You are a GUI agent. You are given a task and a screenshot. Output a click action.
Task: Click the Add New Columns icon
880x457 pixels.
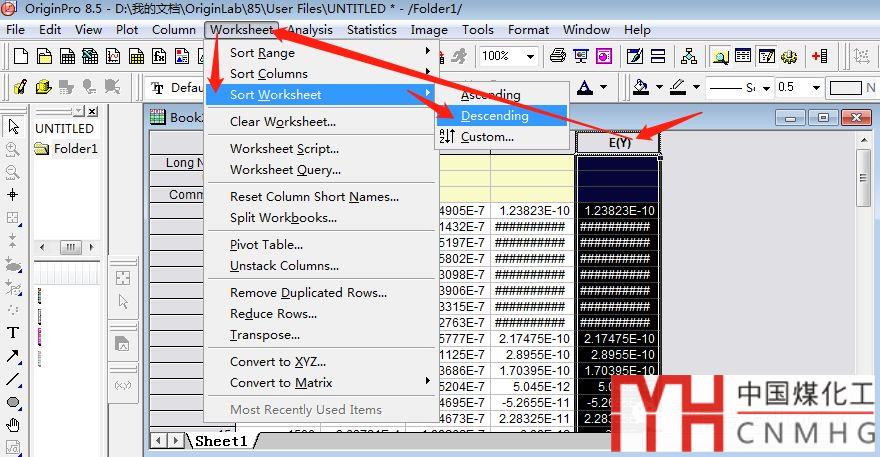click(819, 56)
